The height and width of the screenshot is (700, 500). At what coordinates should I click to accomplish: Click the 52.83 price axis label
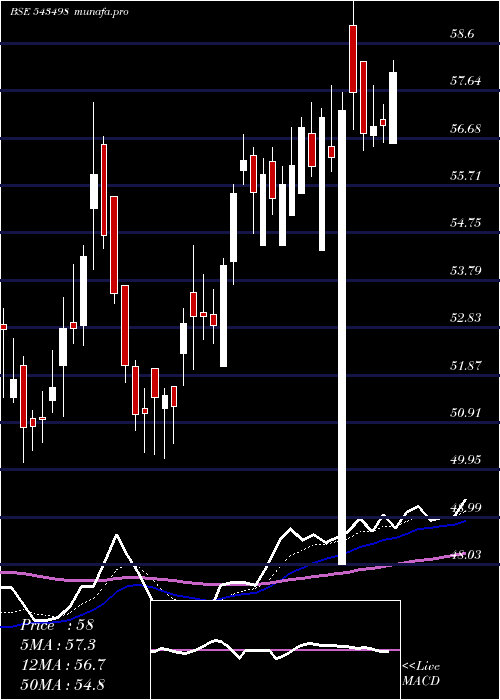(466, 318)
